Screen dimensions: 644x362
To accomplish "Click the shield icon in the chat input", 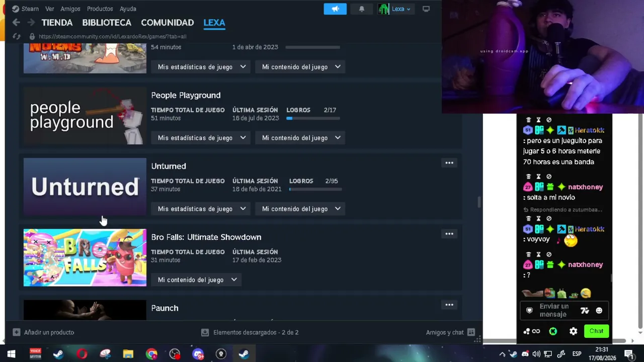I will [x=529, y=310].
